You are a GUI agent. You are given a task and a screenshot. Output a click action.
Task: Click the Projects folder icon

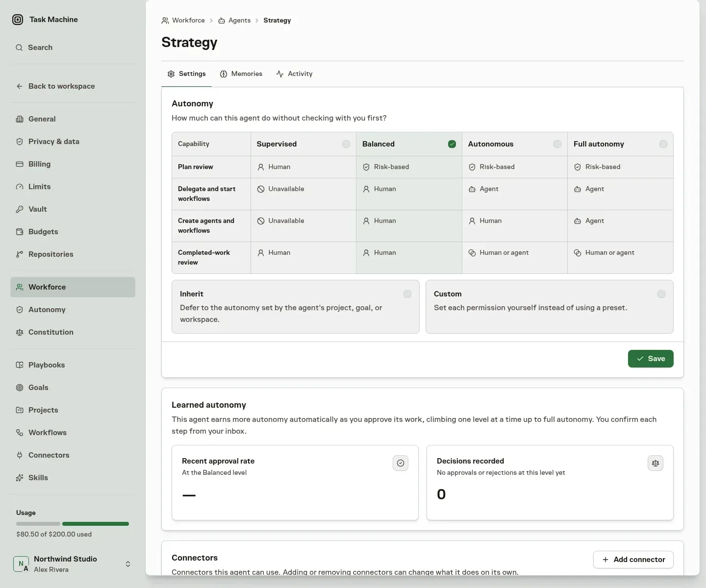(20, 410)
